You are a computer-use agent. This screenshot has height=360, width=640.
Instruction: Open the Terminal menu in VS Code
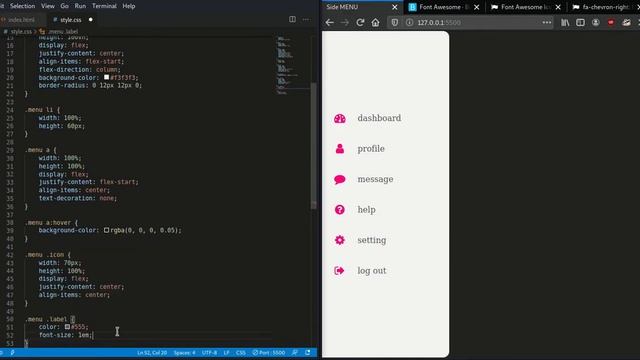(104, 6)
